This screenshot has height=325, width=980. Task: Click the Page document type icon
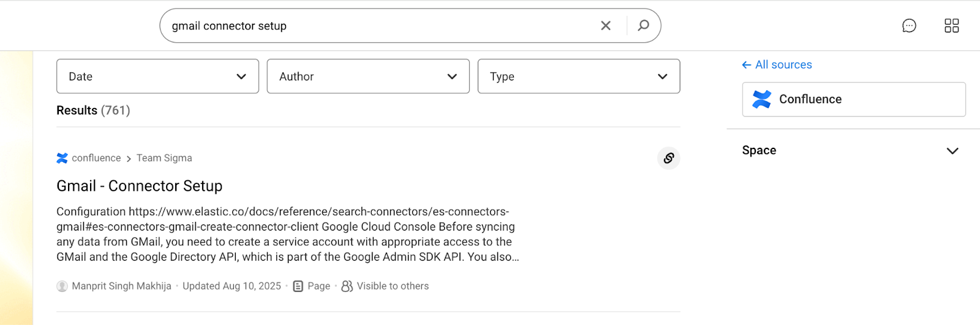click(298, 286)
